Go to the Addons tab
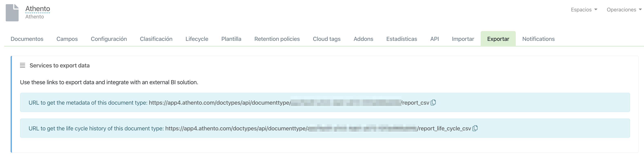The height and width of the screenshot is (159, 644). tap(363, 39)
